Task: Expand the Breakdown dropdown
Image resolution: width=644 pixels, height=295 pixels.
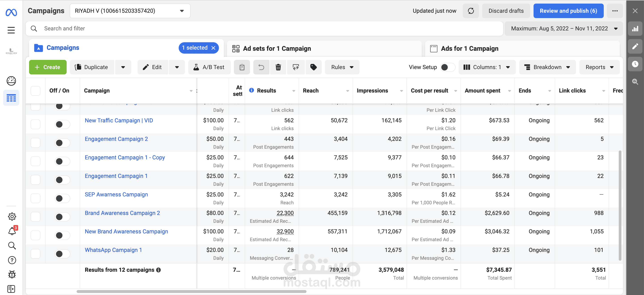Action: 547,67
